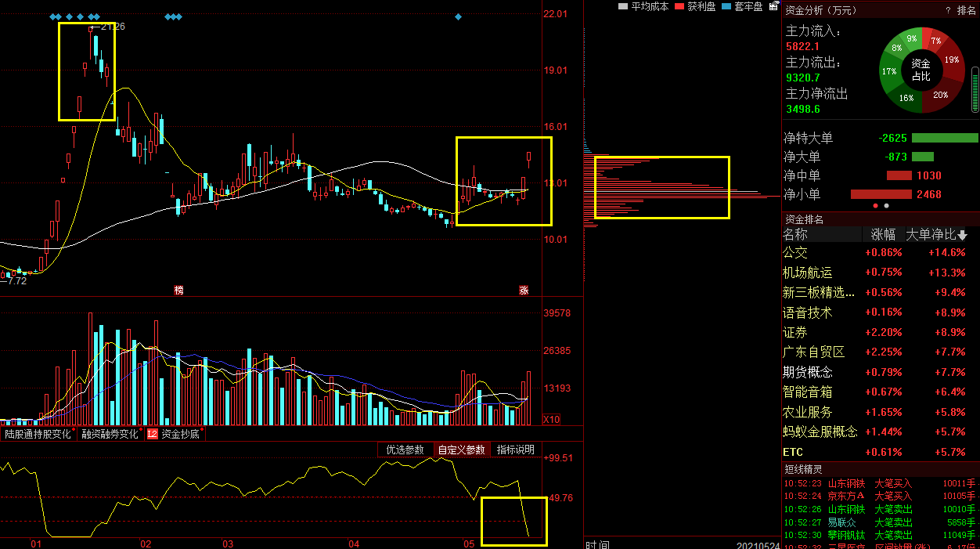
Task: Select the 证券 row in 资金排名
Action: click(x=795, y=332)
